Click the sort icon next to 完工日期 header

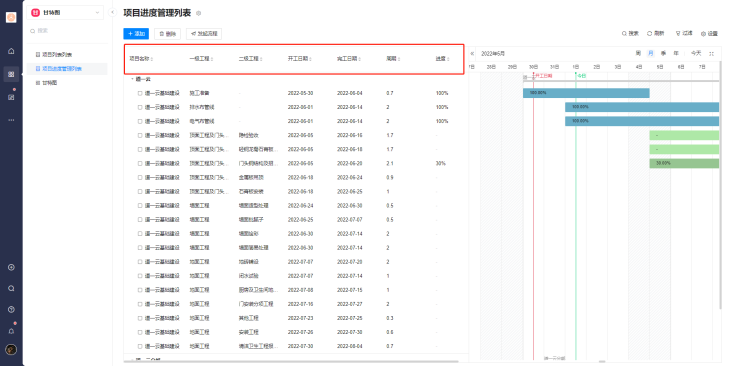tap(359, 59)
